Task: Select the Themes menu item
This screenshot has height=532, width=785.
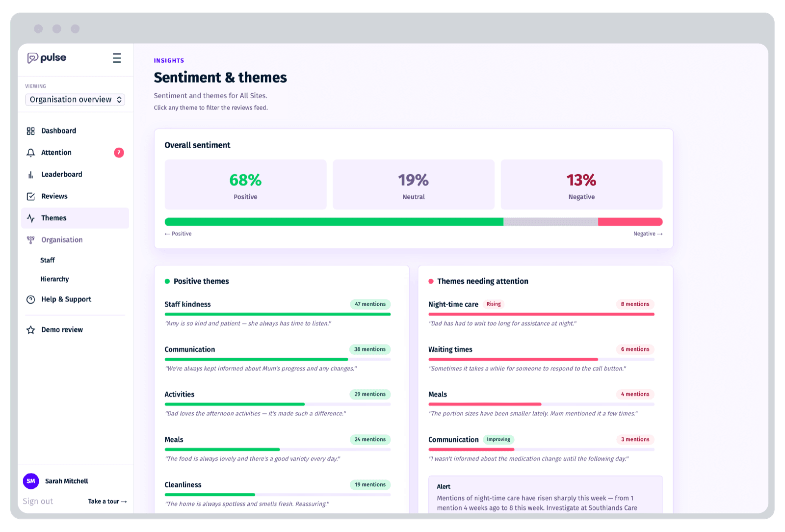Action: click(75, 218)
